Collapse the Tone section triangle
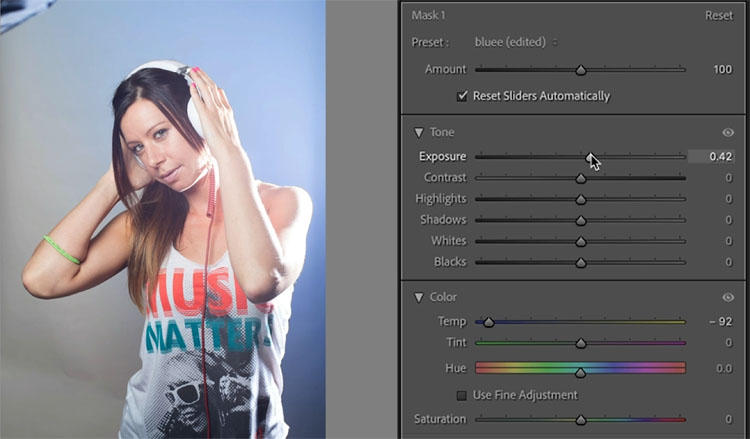 pyautogui.click(x=419, y=132)
